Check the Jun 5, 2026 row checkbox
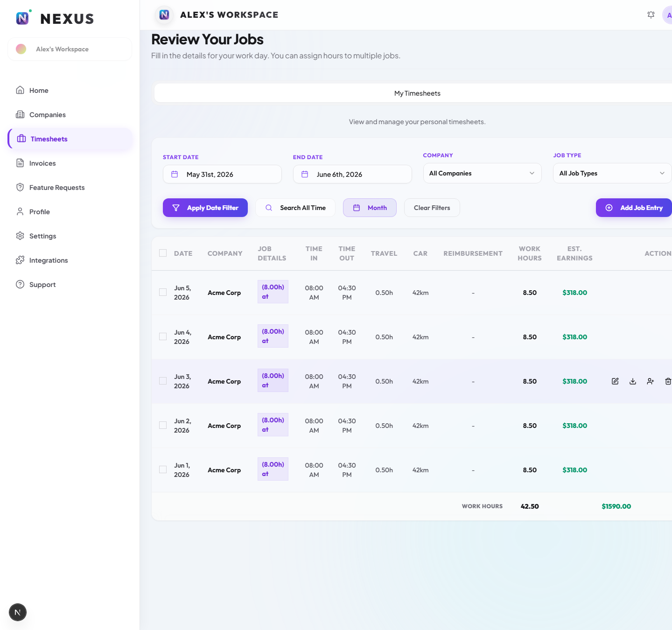The height and width of the screenshot is (630, 672). pyautogui.click(x=163, y=292)
